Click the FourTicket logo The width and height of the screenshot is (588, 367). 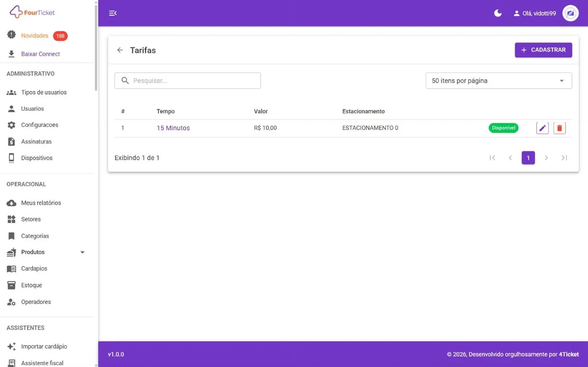(x=32, y=12)
